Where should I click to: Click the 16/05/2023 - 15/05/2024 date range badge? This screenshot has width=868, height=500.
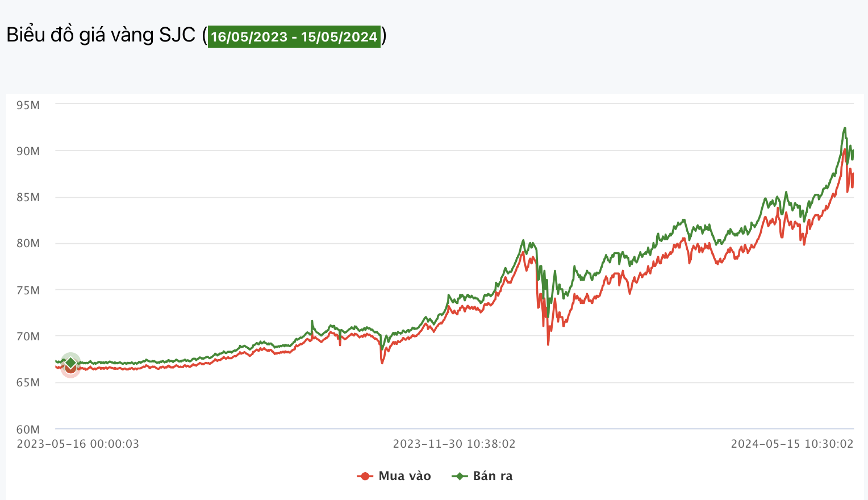click(x=294, y=37)
